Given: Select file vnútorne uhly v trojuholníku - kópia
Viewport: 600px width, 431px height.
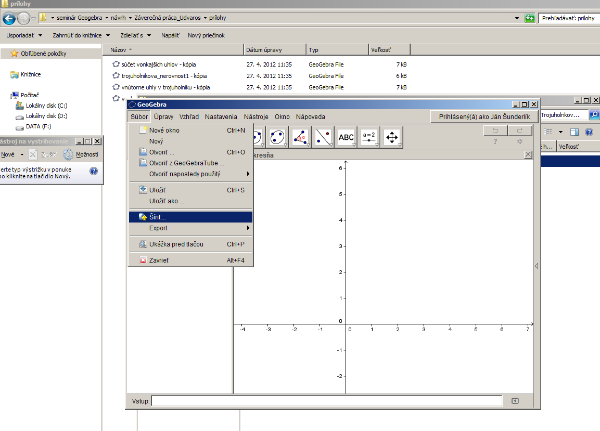Looking at the screenshot, I should click(161, 87).
